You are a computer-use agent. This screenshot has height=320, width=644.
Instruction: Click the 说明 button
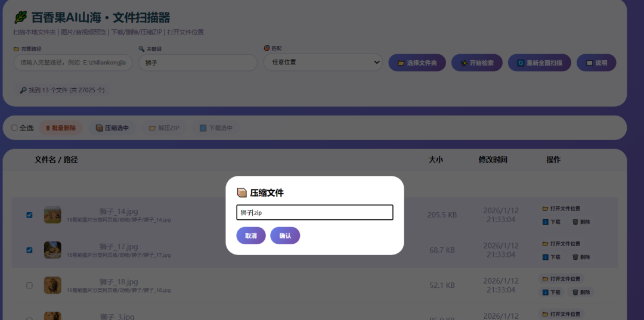(x=596, y=63)
